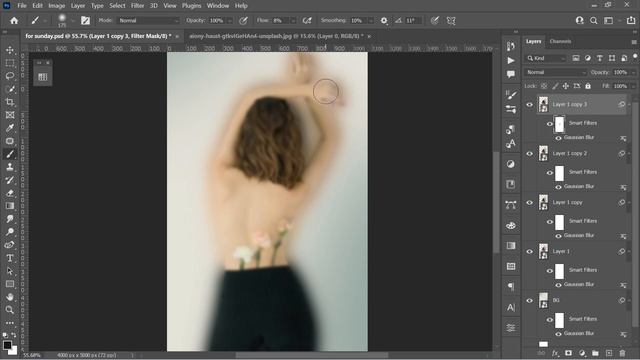Select the Clone Stamp tool
This screenshot has width=640, height=360.
10,167
